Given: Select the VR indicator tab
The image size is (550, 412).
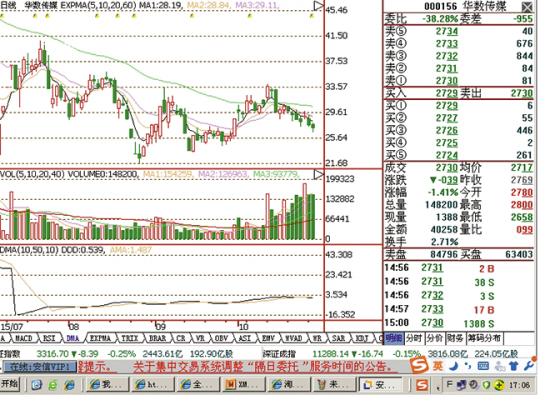Looking at the screenshot, I should 200,338.
